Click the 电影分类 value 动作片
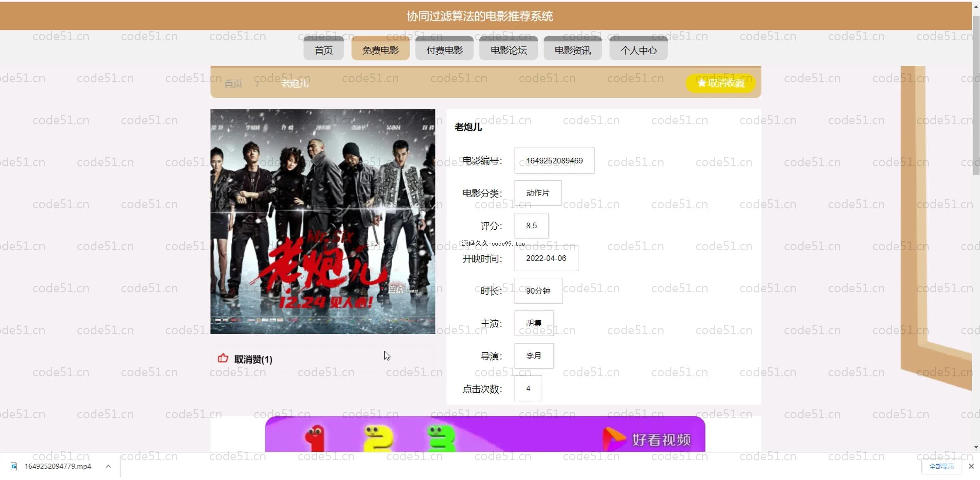Image resolution: width=980 pixels, height=480 pixels. pyautogui.click(x=538, y=193)
